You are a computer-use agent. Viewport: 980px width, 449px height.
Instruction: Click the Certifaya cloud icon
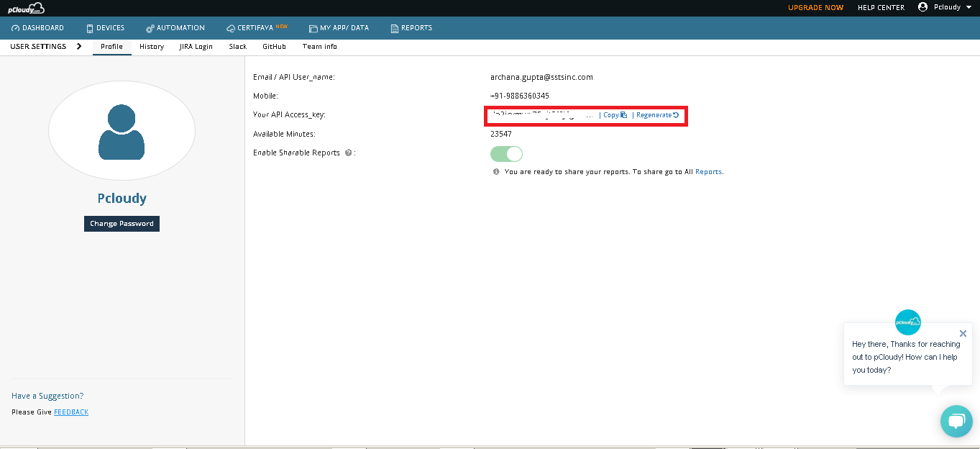231,29
